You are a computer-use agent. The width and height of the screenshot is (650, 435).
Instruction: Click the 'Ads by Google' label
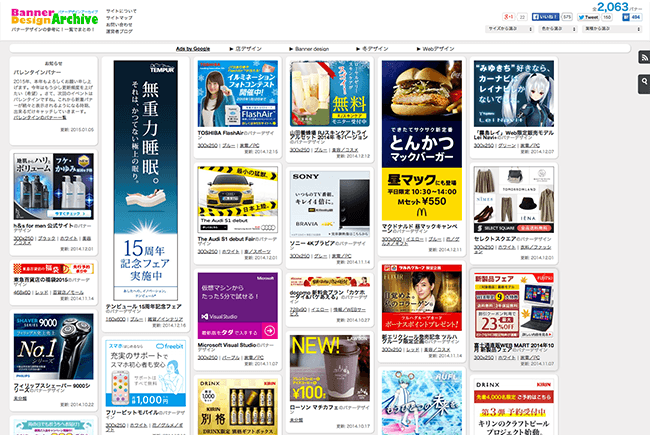[x=192, y=48]
